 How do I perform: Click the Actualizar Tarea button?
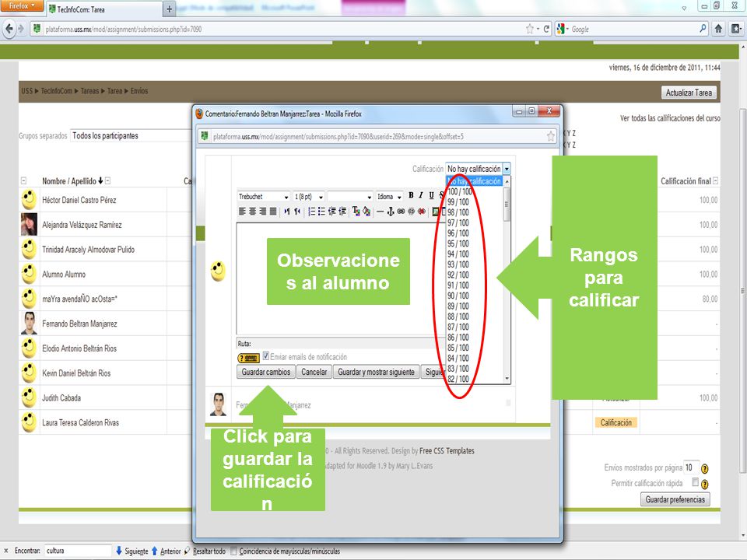(689, 93)
